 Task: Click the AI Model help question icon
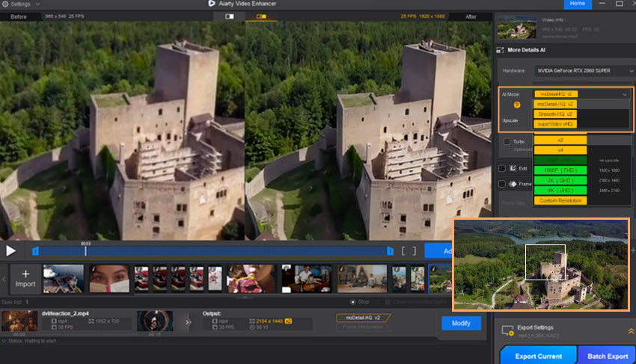click(x=517, y=105)
